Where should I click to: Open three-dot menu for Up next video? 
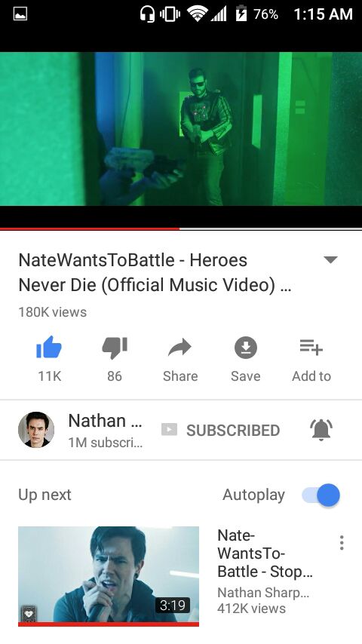[x=342, y=542]
